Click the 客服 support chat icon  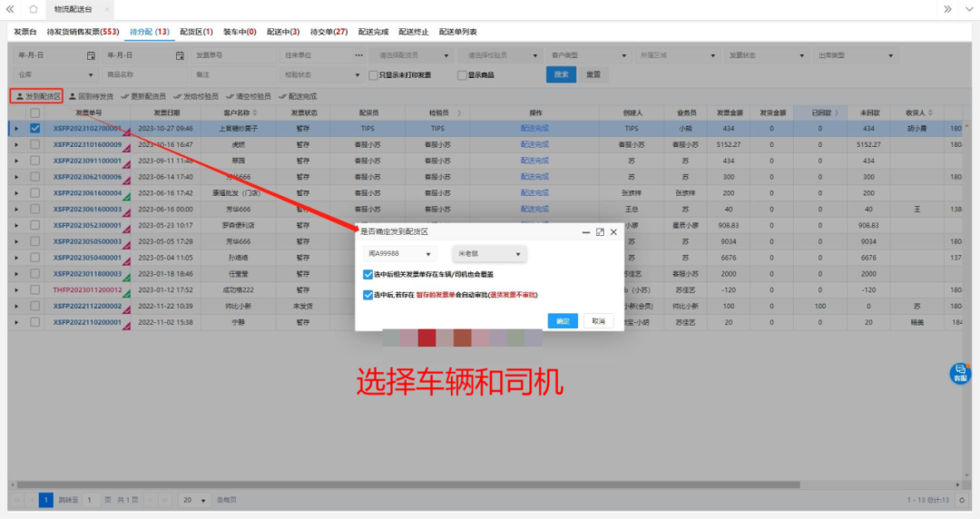[960, 372]
